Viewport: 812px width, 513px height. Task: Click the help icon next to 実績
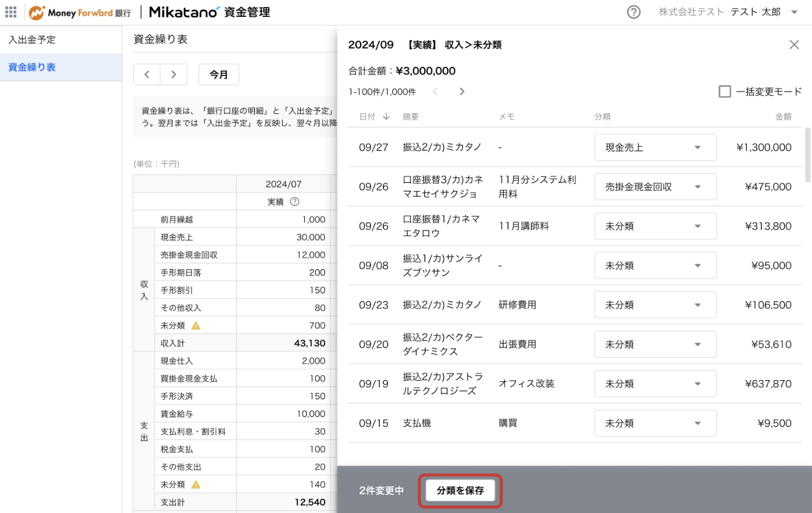(x=294, y=202)
